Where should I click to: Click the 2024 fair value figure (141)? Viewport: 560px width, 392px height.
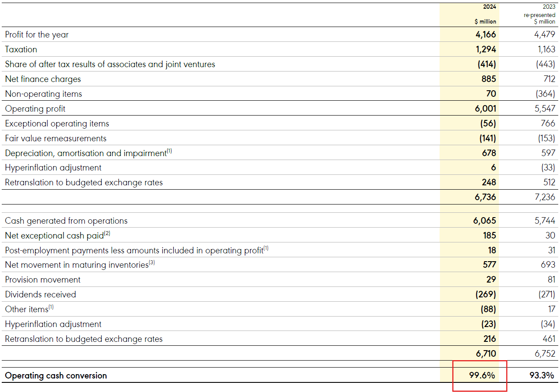point(488,138)
